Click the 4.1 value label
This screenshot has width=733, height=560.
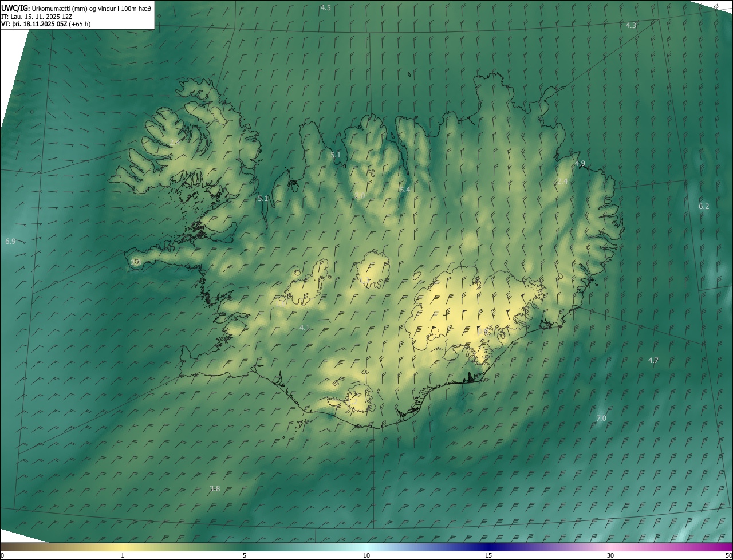[x=305, y=328]
